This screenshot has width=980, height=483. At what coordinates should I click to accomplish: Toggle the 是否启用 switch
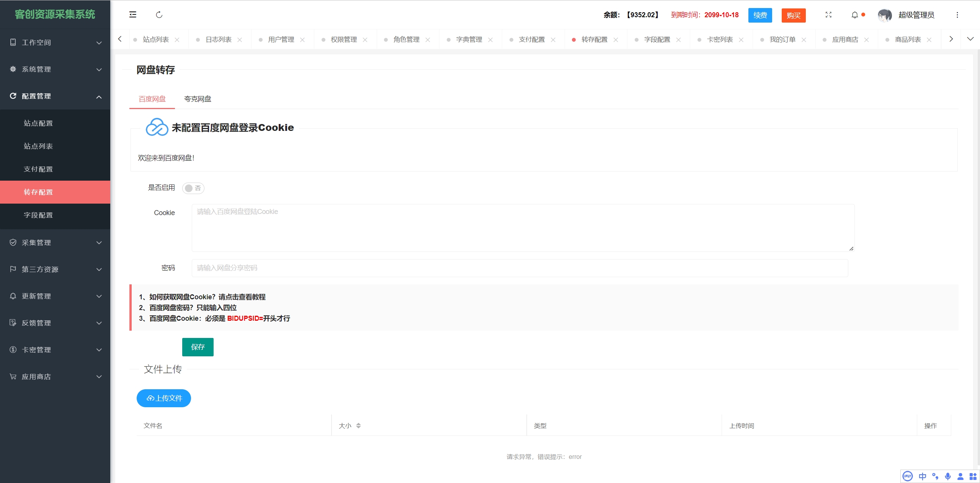193,188
